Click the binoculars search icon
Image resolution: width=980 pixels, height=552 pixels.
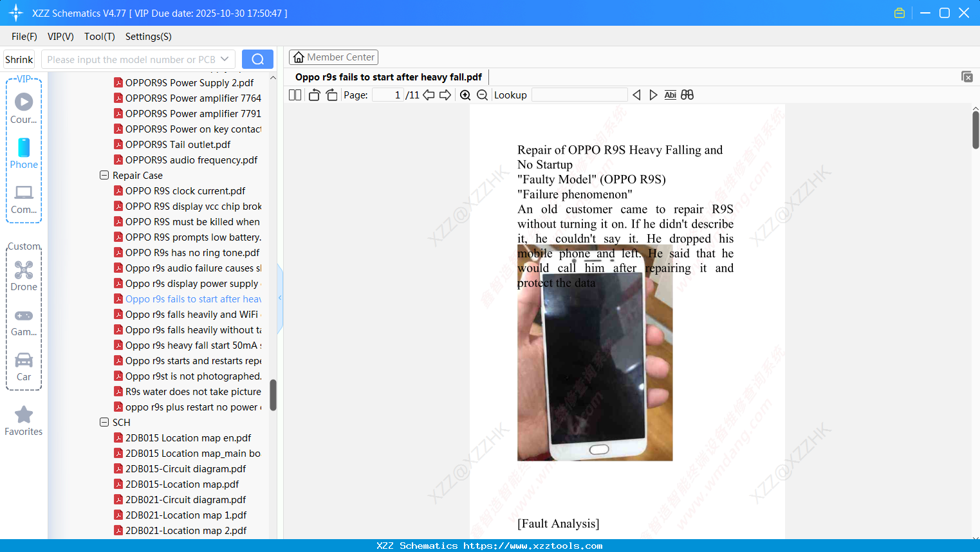tap(687, 95)
